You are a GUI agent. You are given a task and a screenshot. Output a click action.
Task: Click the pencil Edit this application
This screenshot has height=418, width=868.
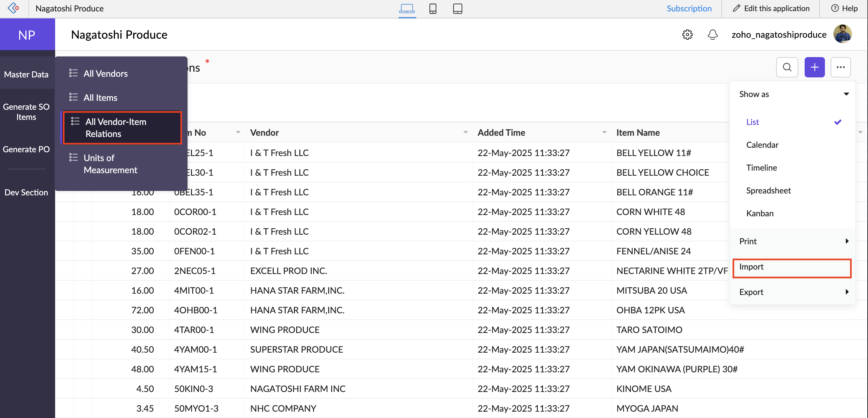point(771,9)
